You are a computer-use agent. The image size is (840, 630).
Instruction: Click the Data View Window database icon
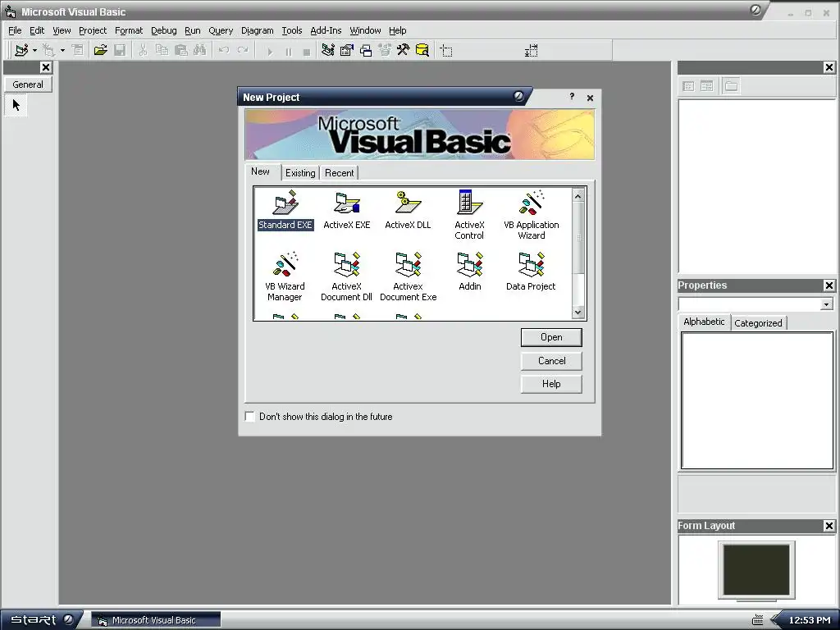(422, 50)
